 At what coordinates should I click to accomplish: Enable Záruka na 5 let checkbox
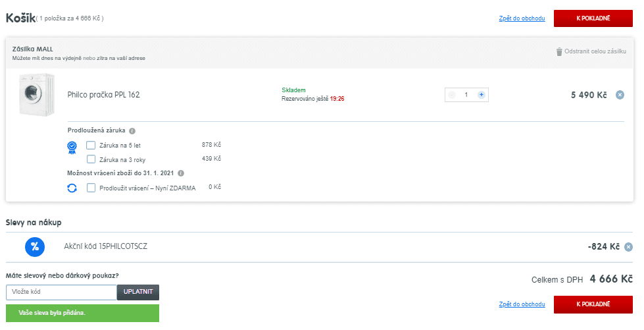coord(91,146)
